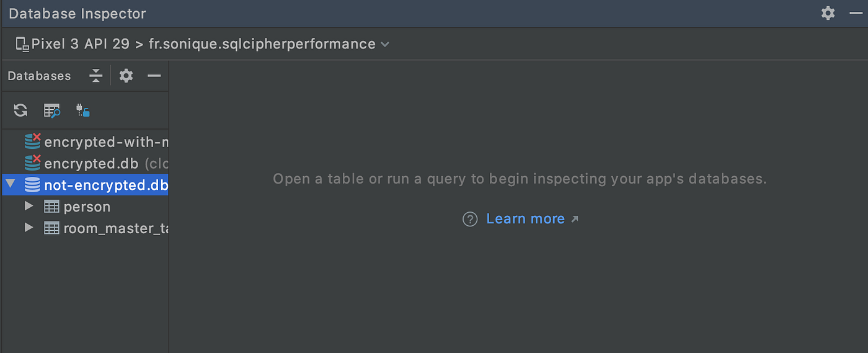
Task: Click the phone device icon
Action: [22, 44]
